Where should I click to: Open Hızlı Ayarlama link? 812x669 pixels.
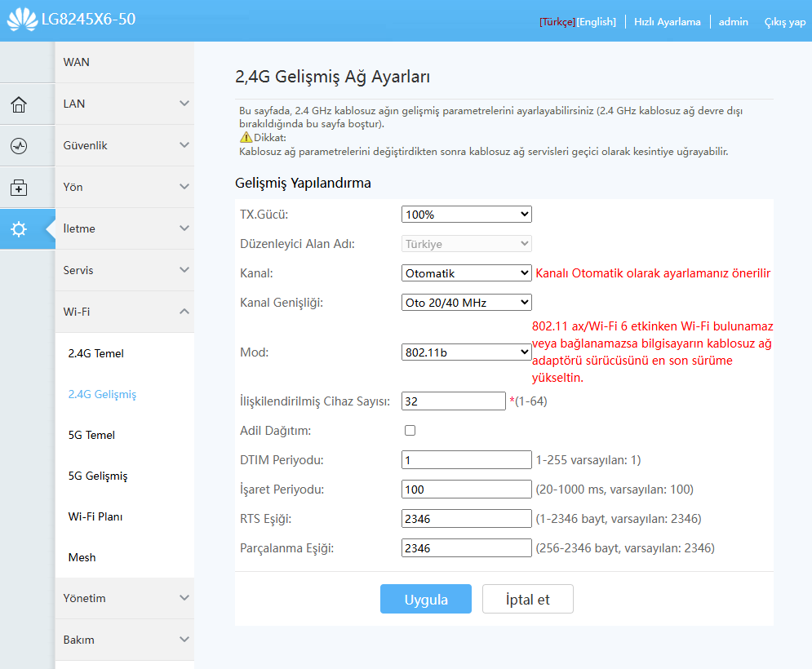(x=667, y=22)
